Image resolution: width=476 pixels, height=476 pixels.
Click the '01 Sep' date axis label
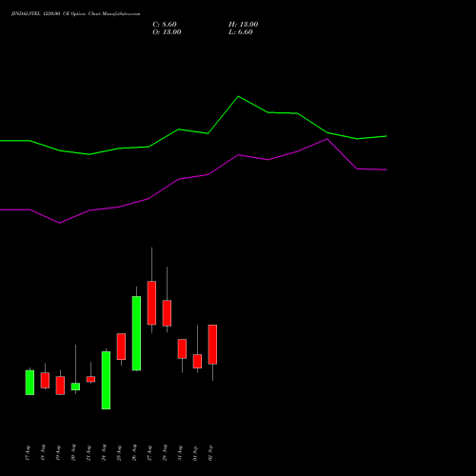click(195, 453)
